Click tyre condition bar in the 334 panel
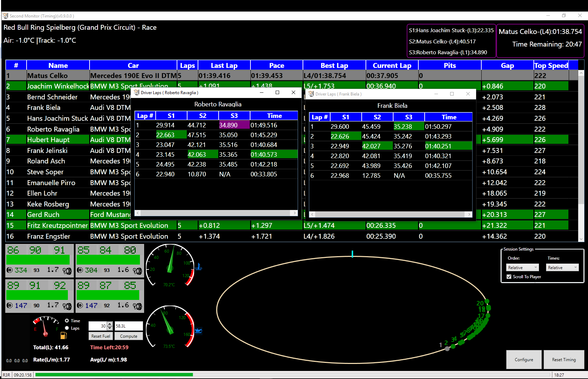Viewport: 588px width, 379px height. point(38,260)
